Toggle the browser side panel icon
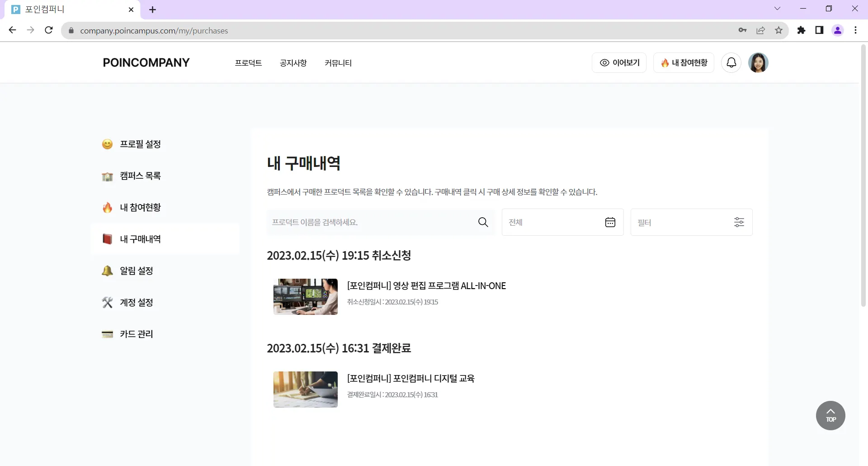Viewport: 868px width, 466px height. [x=819, y=30]
